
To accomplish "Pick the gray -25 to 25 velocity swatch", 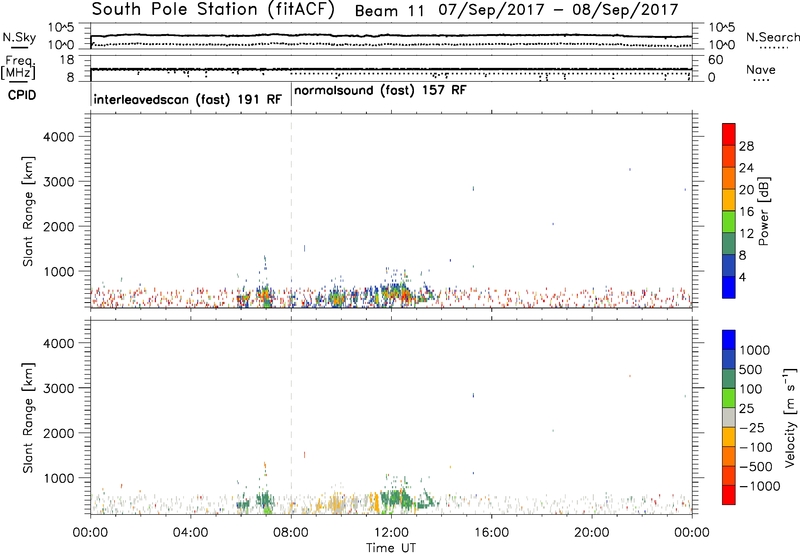I will [729, 417].
